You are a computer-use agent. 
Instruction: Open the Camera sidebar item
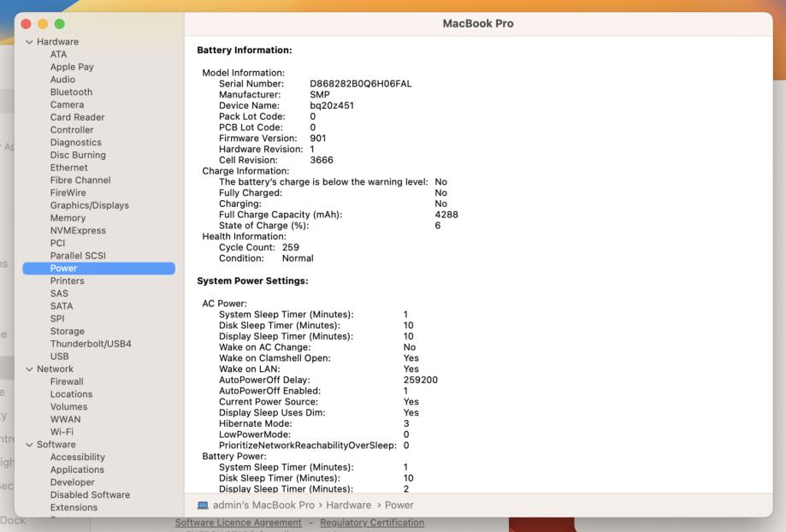(68, 104)
